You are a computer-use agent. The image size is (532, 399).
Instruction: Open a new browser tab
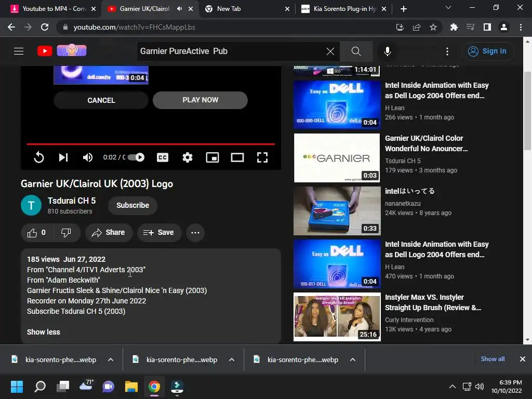tap(403, 9)
